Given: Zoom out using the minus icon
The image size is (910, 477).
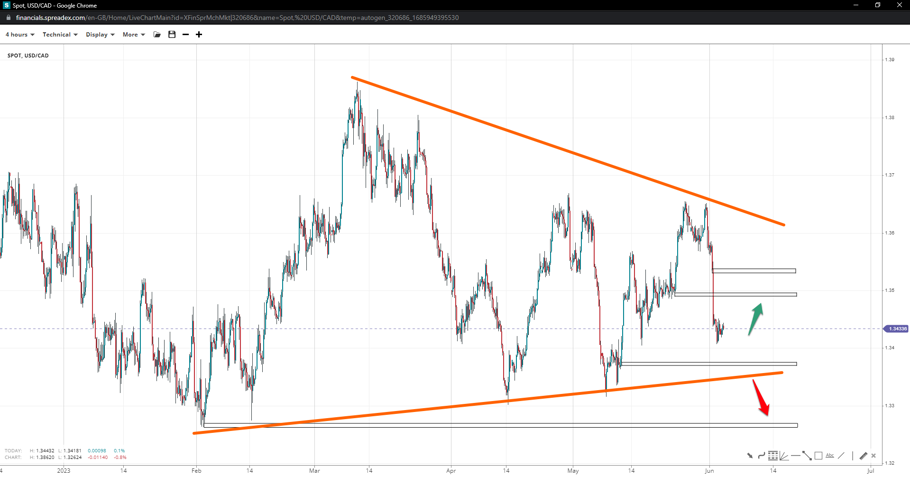Looking at the screenshot, I should [x=185, y=35].
